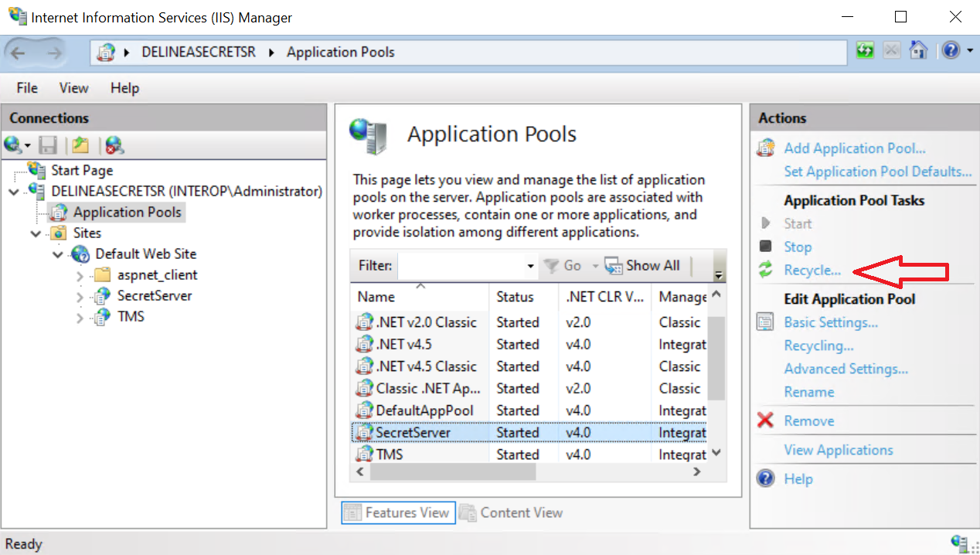This screenshot has width=980, height=555.
Task: Open Advanced Settings... link
Action: 846,369
